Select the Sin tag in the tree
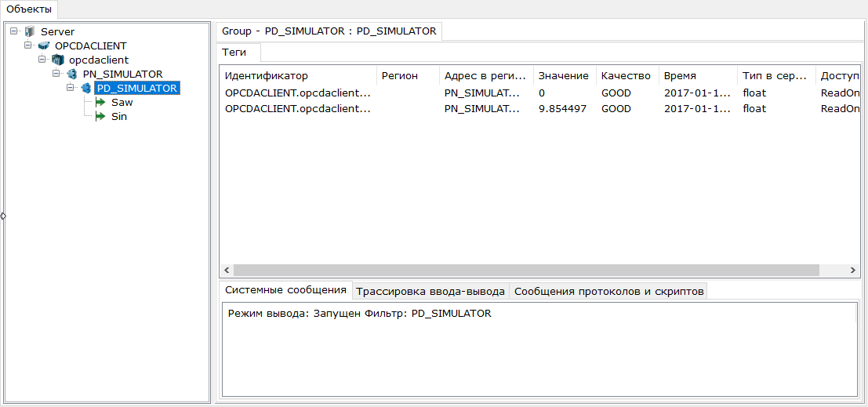The width and height of the screenshot is (868, 407). coord(119,116)
